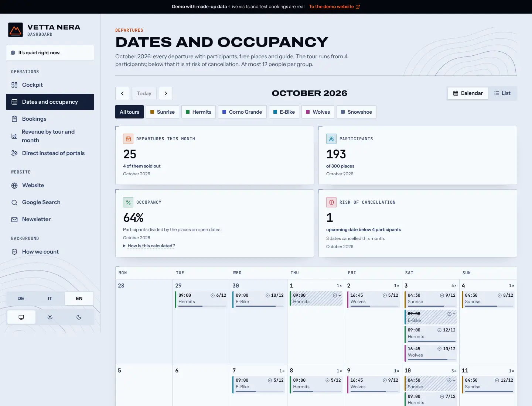Switch language to DE
Image resolution: width=532 pixels, height=406 pixels.
pos(21,299)
